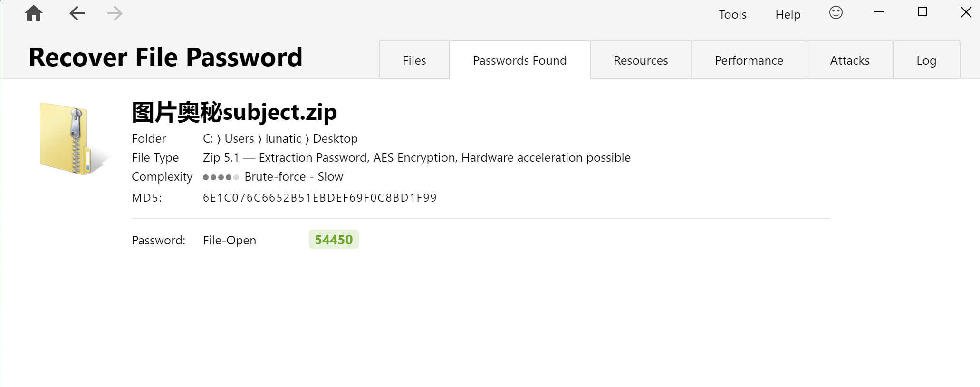
Task: Maximize the application window
Action: (x=922, y=12)
